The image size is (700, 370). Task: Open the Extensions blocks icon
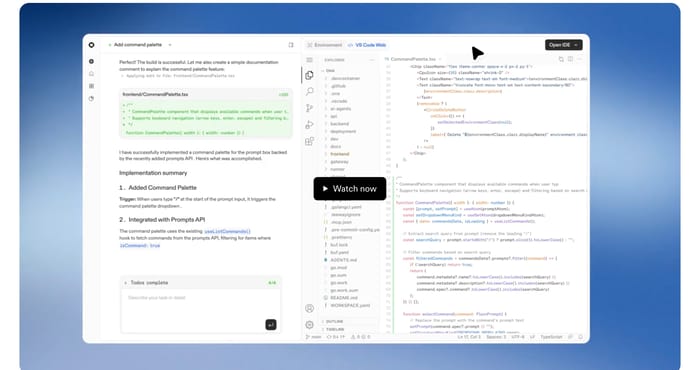[x=309, y=141]
